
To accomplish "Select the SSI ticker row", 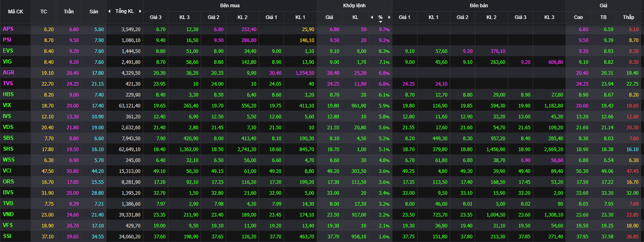I will tap(7, 236).
